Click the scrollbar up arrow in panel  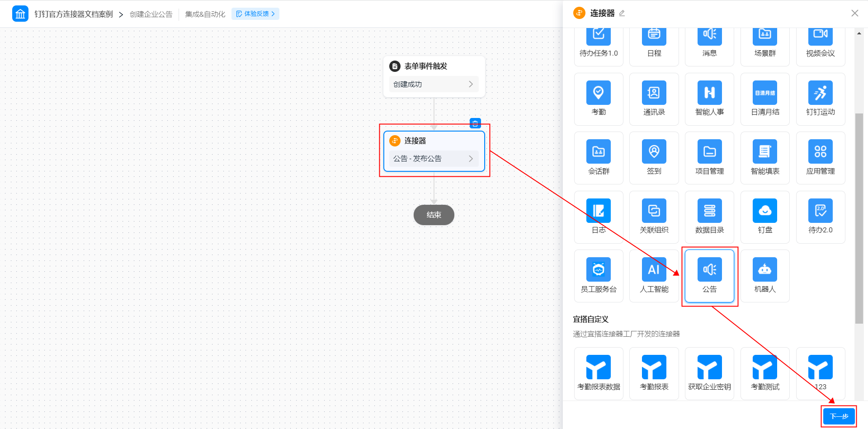click(859, 33)
